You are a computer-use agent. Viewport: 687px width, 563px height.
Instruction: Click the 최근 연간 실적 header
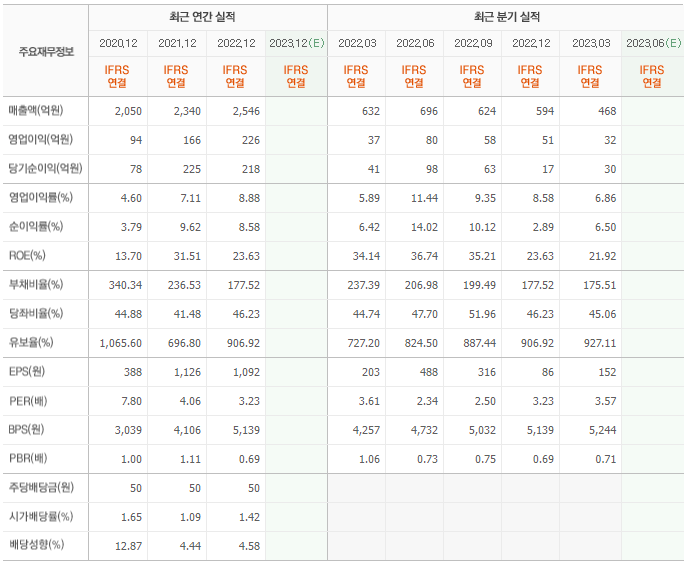(x=202, y=17)
